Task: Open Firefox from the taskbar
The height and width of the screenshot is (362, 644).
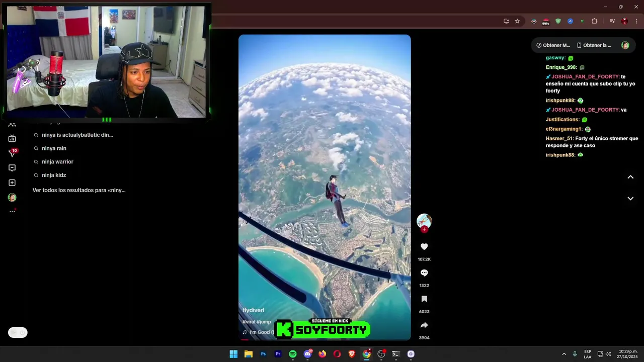Action: pos(322,354)
